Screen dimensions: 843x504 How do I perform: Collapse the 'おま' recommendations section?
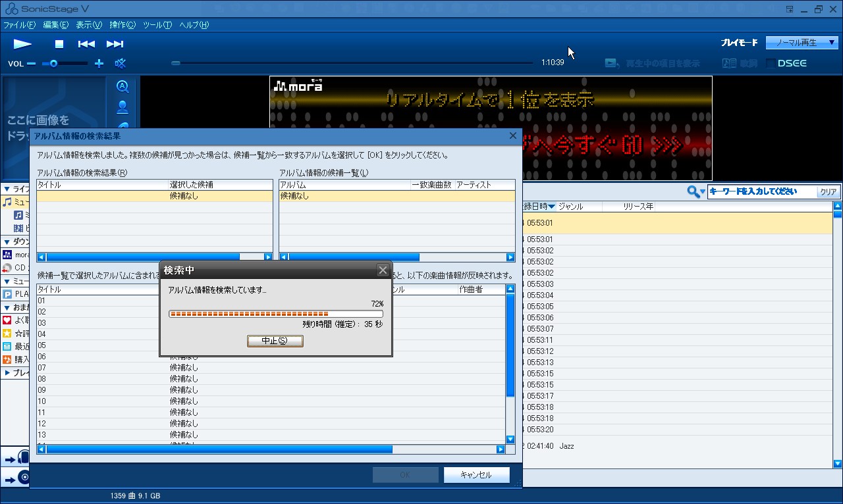tap(7, 307)
